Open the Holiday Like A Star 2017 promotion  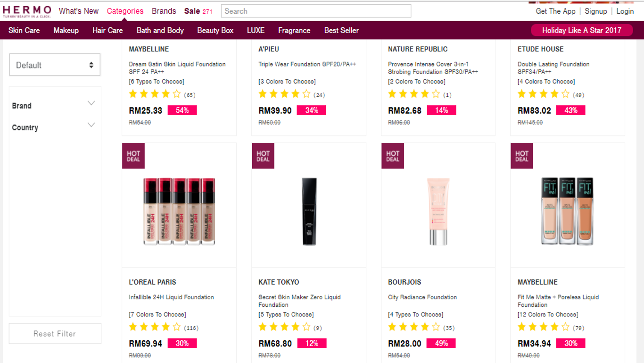[581, 29]
